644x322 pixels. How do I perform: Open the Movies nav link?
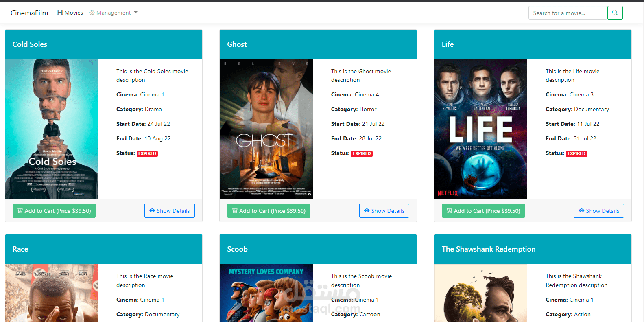pyautogui.click(x=70, y=13)
